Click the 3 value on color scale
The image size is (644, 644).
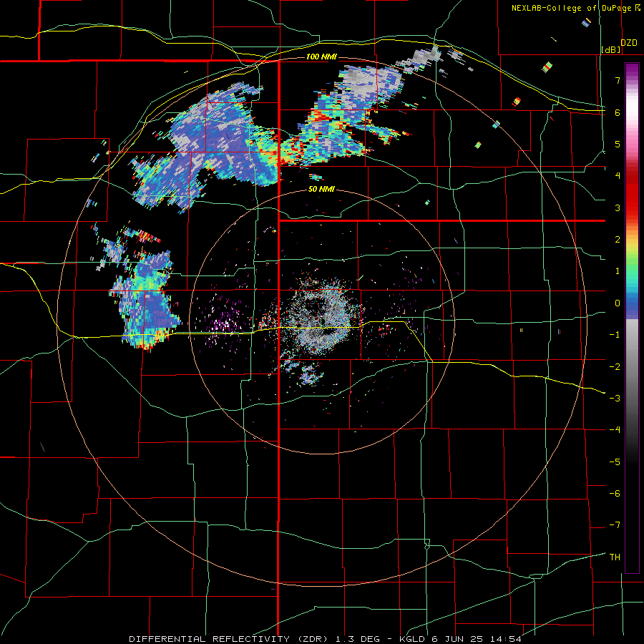[618, 208]
